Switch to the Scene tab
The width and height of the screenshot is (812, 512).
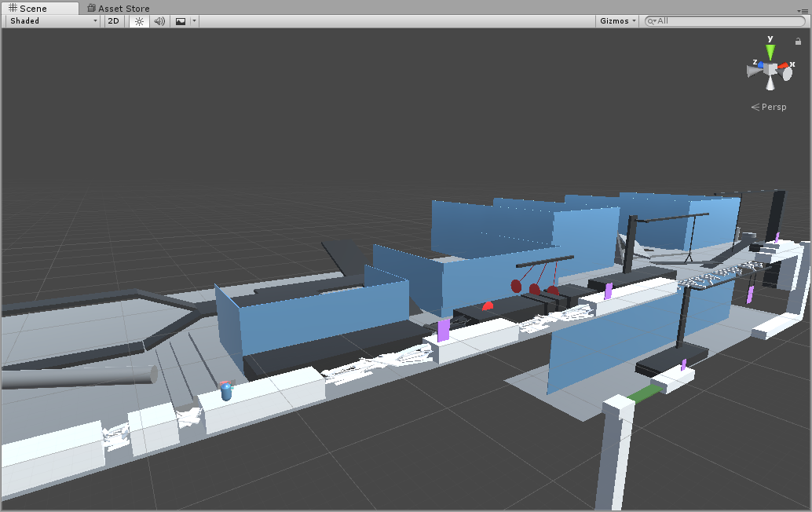click(39, 9)
